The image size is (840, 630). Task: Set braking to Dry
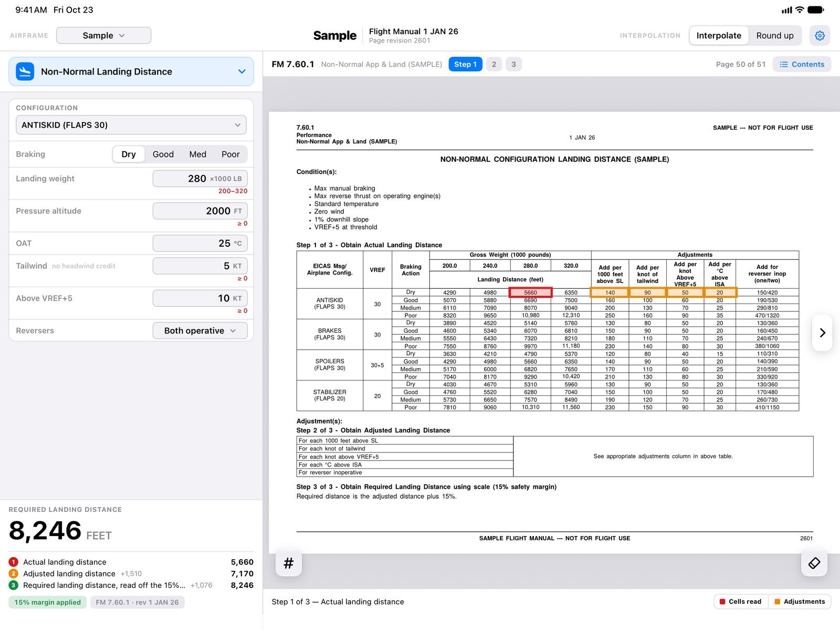click(x=129, y=154)
